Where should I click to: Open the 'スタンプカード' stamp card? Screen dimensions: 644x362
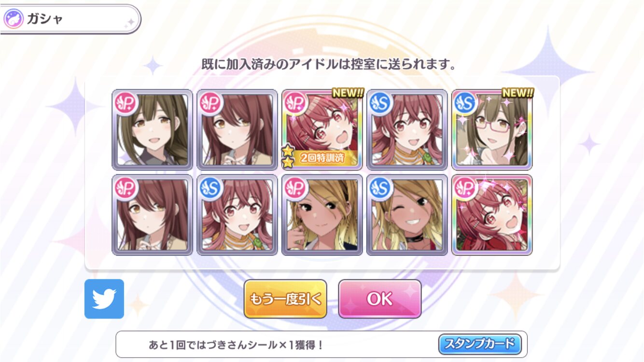click(480, 344)
